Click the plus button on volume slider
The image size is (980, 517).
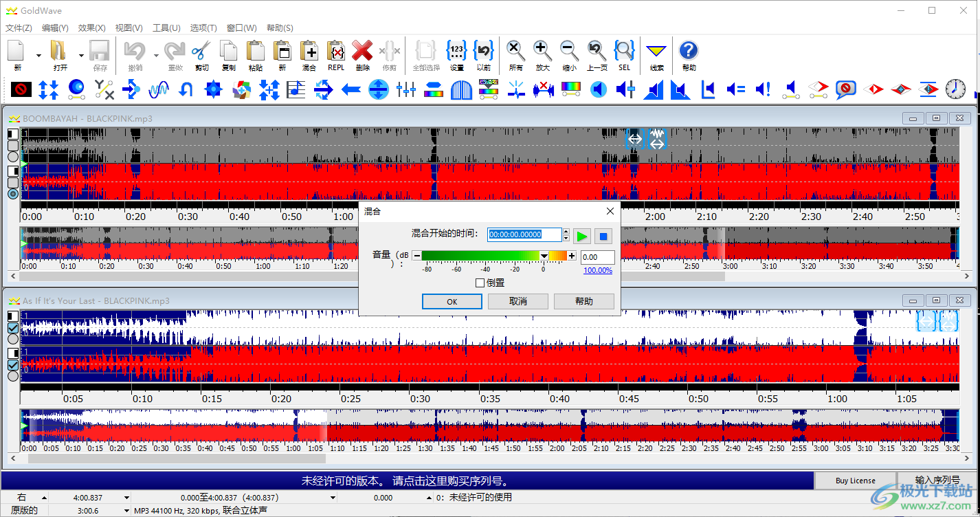tap(572, 256)
